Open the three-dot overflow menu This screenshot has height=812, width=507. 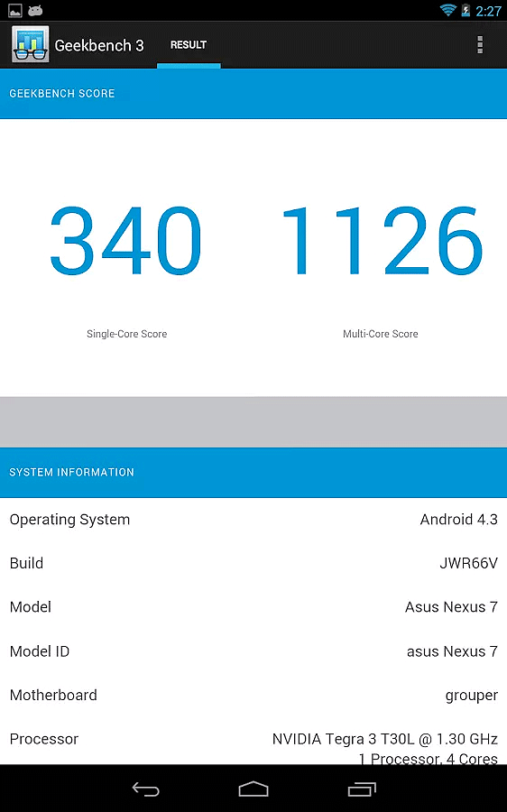pos(480,45)
